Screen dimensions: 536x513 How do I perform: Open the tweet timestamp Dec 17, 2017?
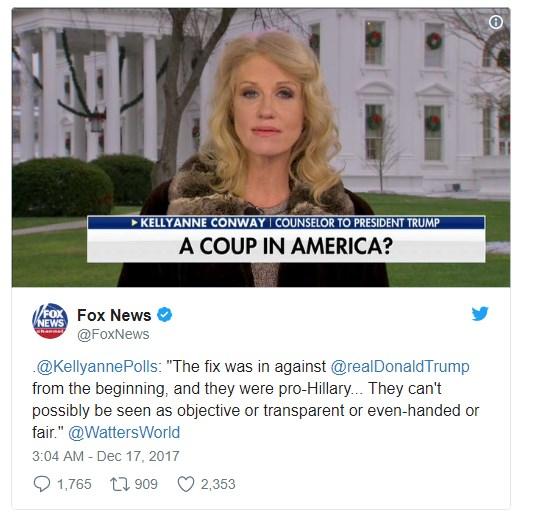point(106,456)
